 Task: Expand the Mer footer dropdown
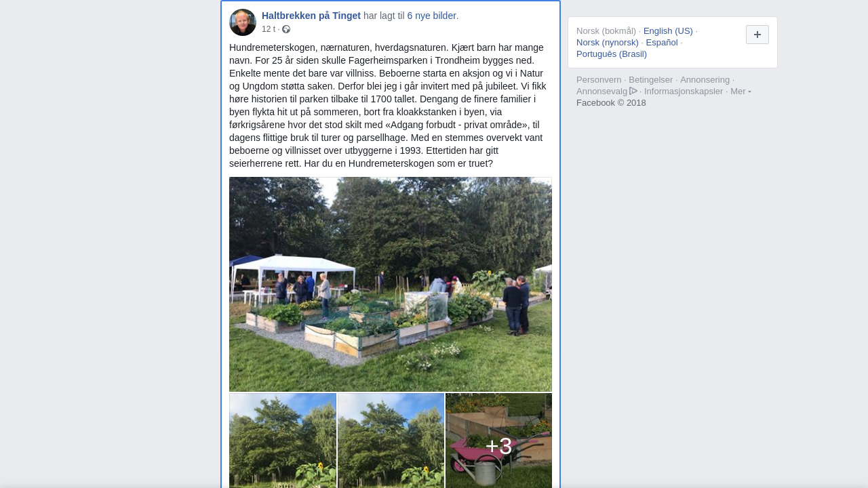741,91
